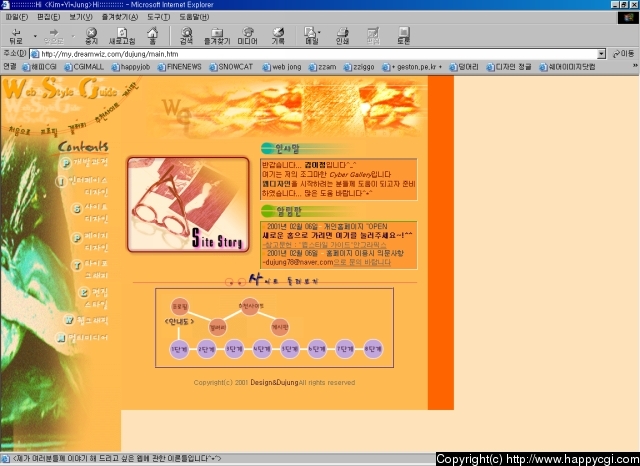The height and width of the screenshot is (466, 640).
Task: Select the 갤러리 circle in the site map
Action: coord(217,327)
